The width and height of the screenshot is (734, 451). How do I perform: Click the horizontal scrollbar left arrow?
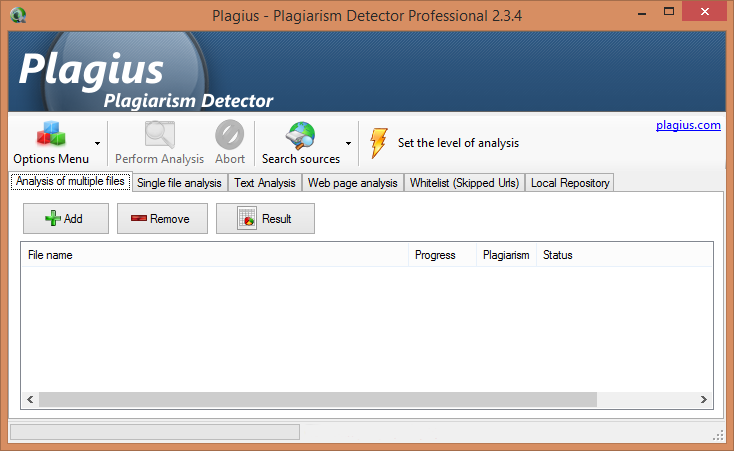click(x=30, y=399)
